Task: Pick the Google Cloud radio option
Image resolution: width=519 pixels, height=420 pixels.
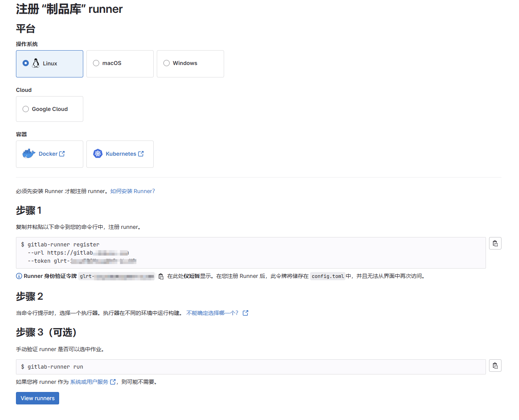Action: click(x=26, y=109)
